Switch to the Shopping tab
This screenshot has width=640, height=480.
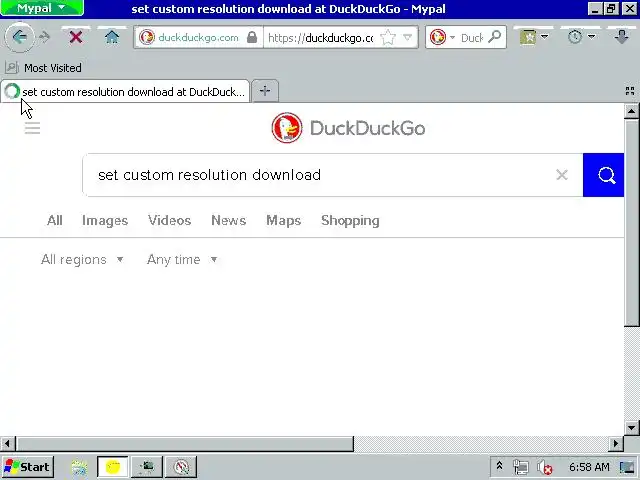350,220
